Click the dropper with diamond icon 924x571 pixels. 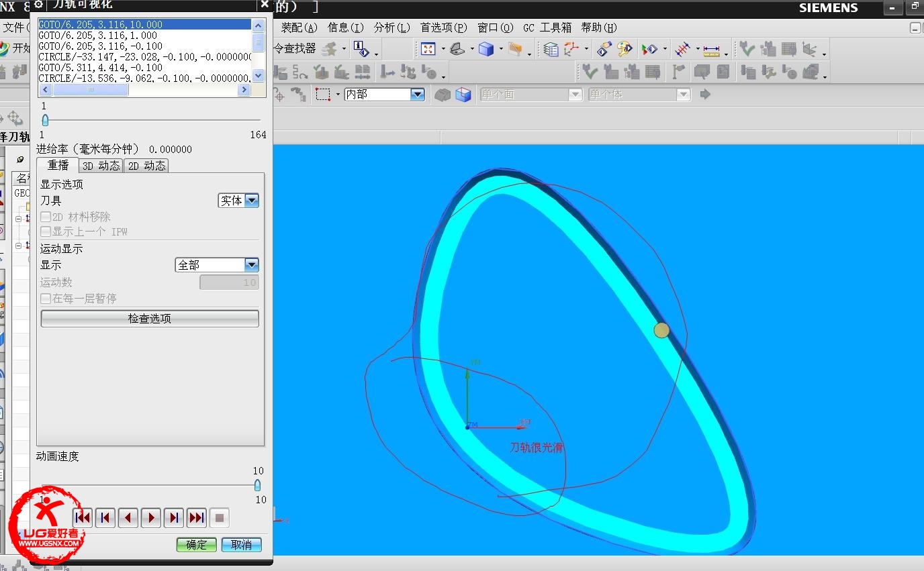pos(604,49)
